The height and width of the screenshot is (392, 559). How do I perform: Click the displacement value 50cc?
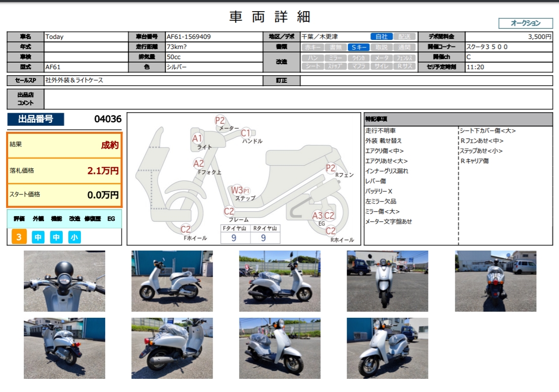pos(174,57)
